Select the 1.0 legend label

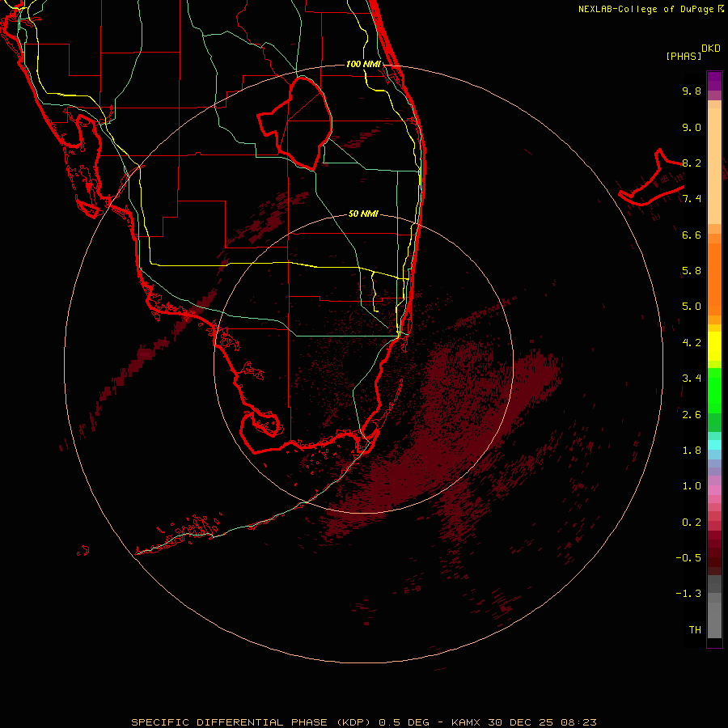[692, 486]
